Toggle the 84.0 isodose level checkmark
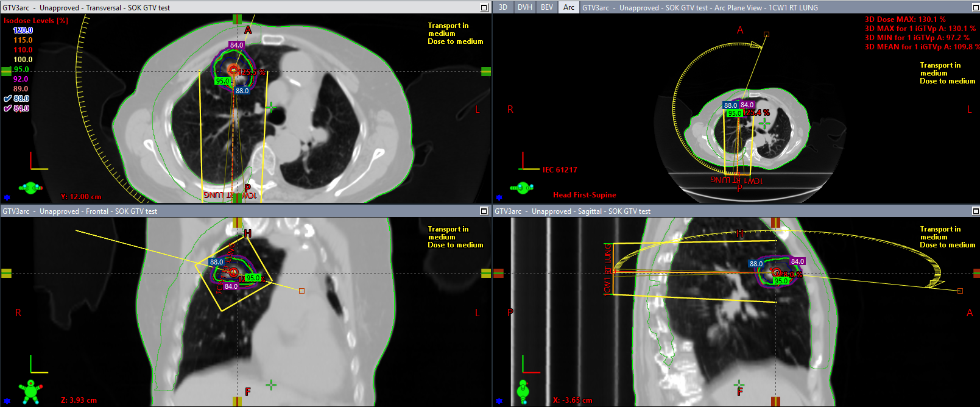 tap(8, 108)
